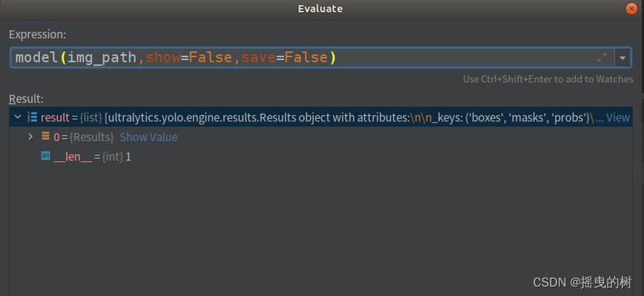
Task: Click the list icon next to result
Action: [x=33, y=117]
